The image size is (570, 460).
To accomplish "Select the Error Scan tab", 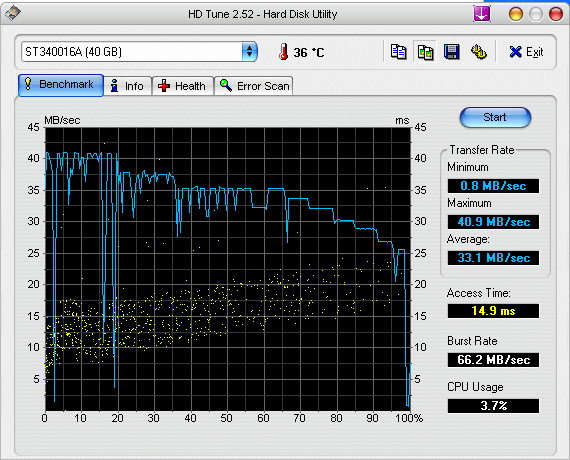I will [254, 86].
